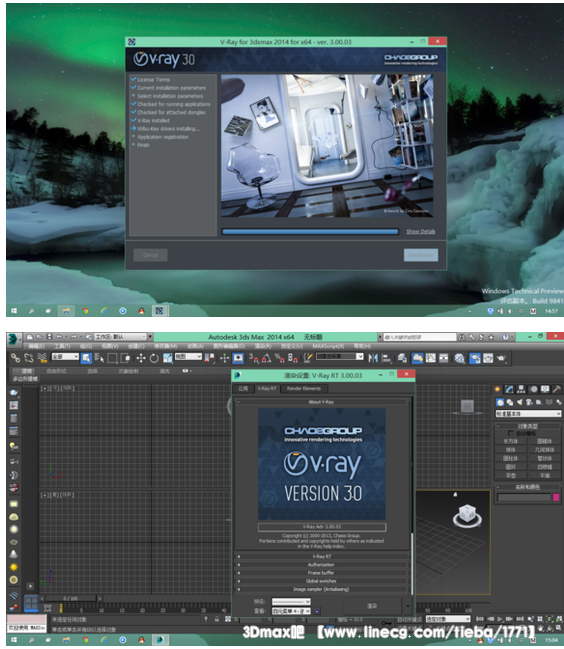This screenshot has height=649, width=564.
Task: Click Cancel in V-Ray installer
Action: point(150,255)
